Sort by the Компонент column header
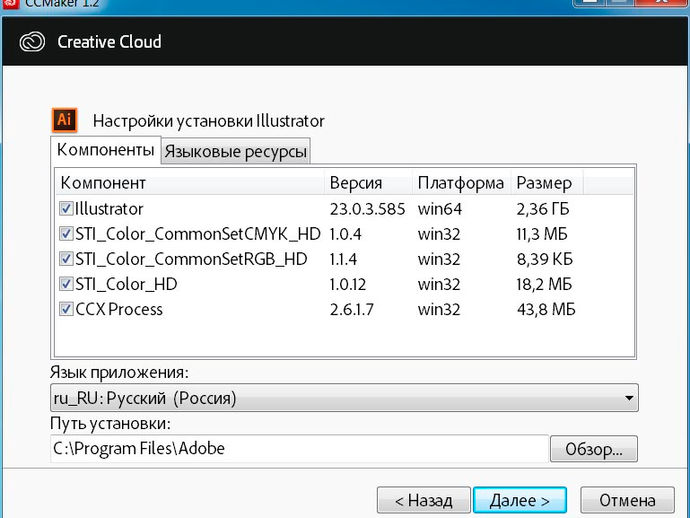 click(190, 183)
